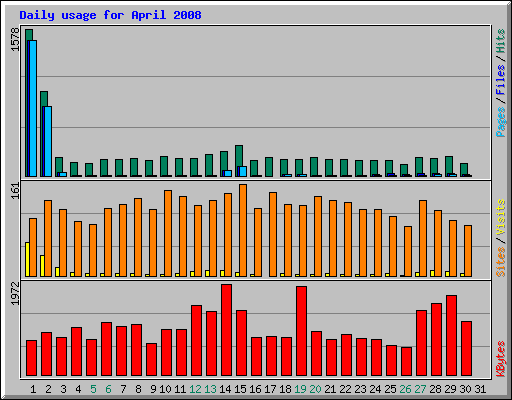Click day label 29 on the x-axis
Viewport: 512px width, 400px height.
(x=450, y=389)
